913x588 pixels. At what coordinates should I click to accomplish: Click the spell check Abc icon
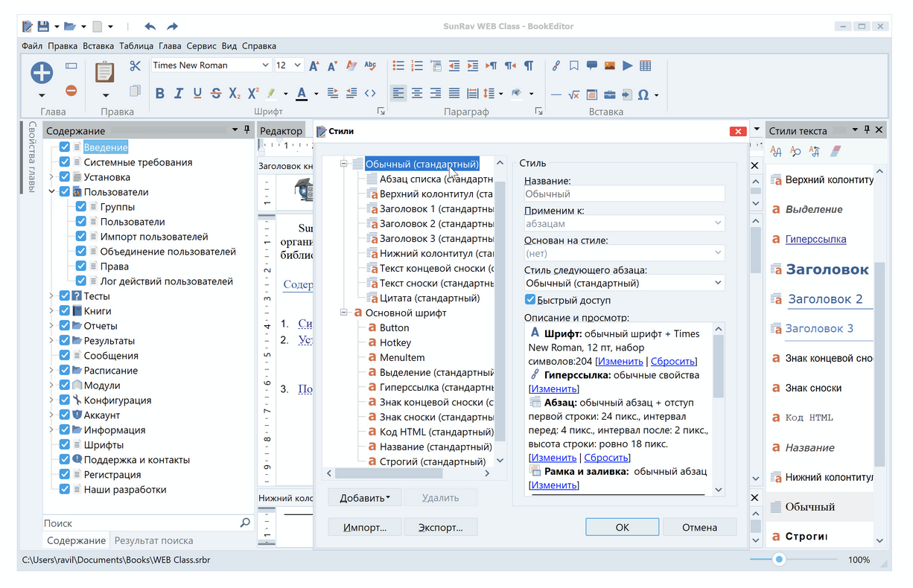coord(370,65)
